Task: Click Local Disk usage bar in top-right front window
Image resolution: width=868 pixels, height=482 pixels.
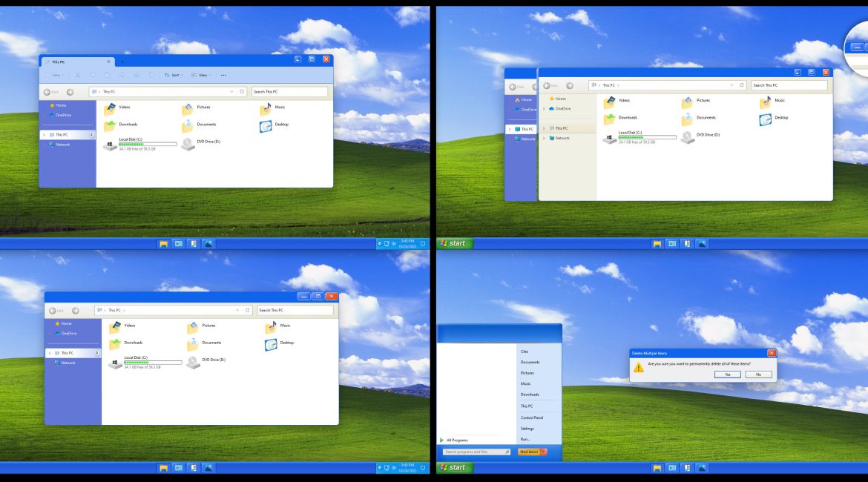Action: 647,137
